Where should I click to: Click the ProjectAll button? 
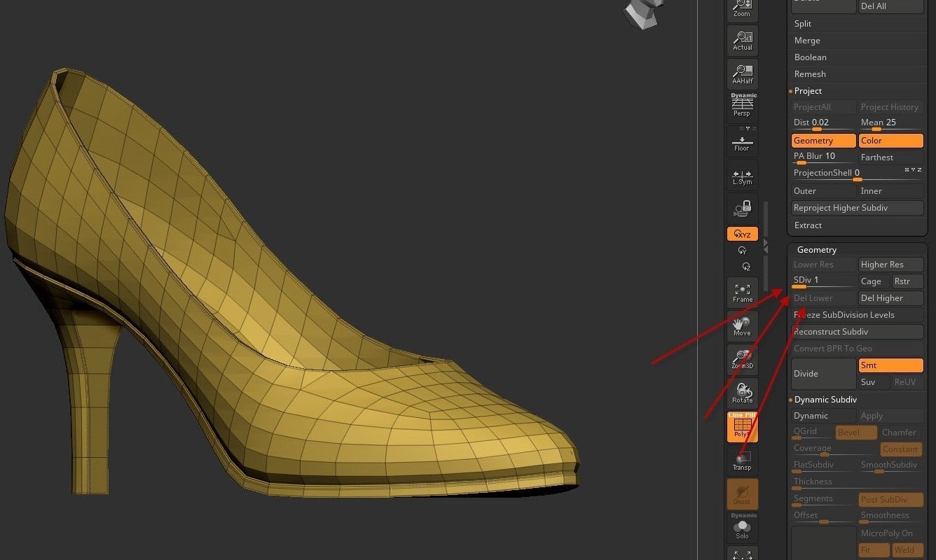pyautogui.click(x=824, y=107)
